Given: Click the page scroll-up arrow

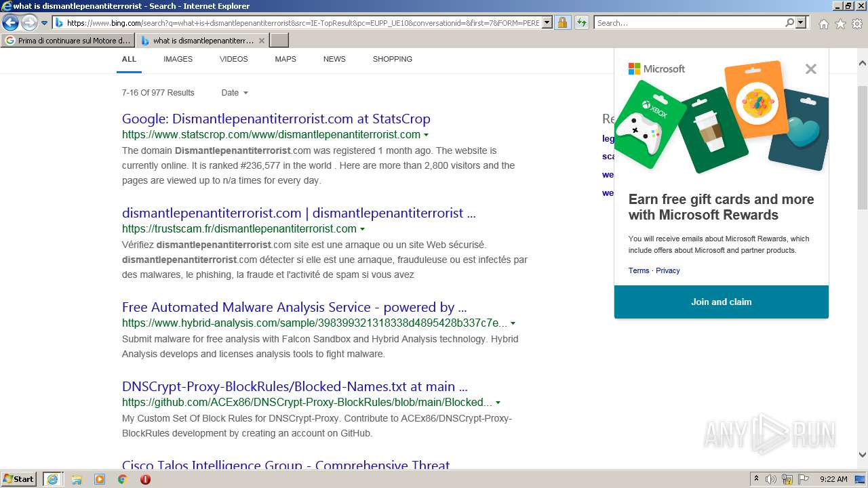Looking at the screenshot, I should tap(863, 62).
